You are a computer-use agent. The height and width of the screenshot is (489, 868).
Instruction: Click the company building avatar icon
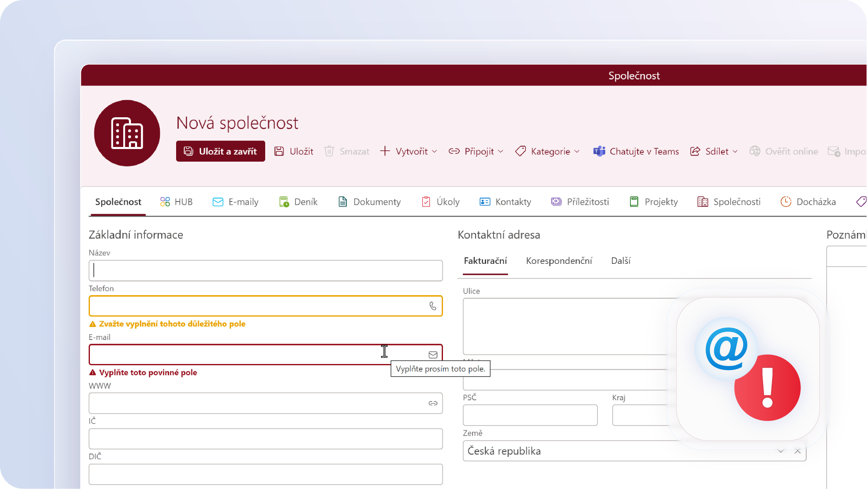click(127, 133)
